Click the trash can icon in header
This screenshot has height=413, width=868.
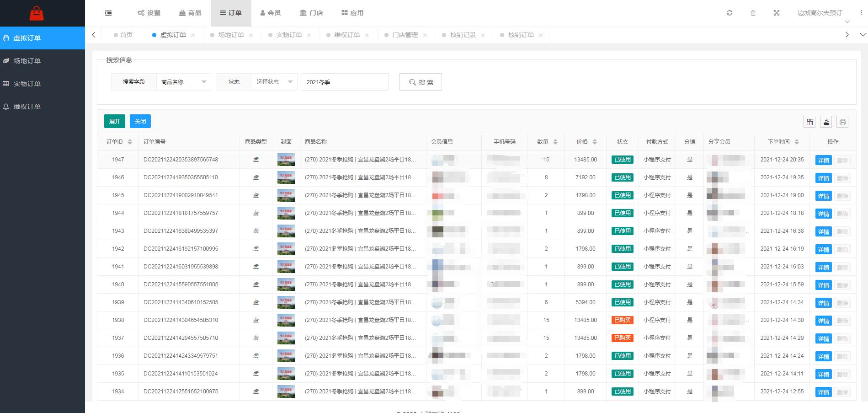pos(753,13)
